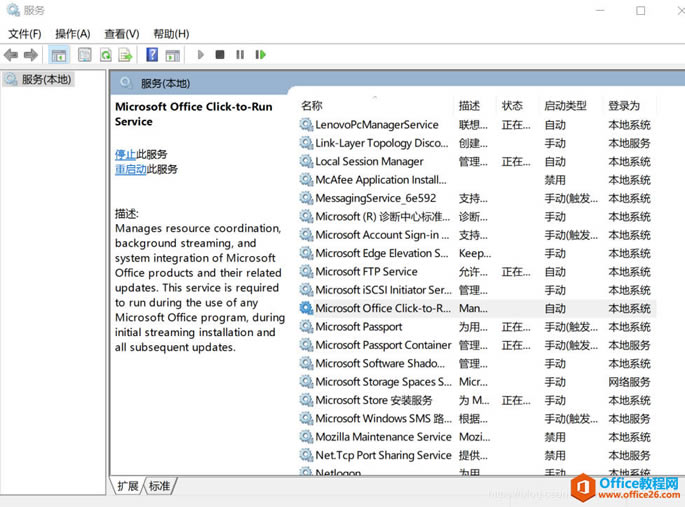The height and width of the screenshot is (507, 685).
Task: Open the 文件(F) menu
Action: pyautogui.click(x=25, y=34)
